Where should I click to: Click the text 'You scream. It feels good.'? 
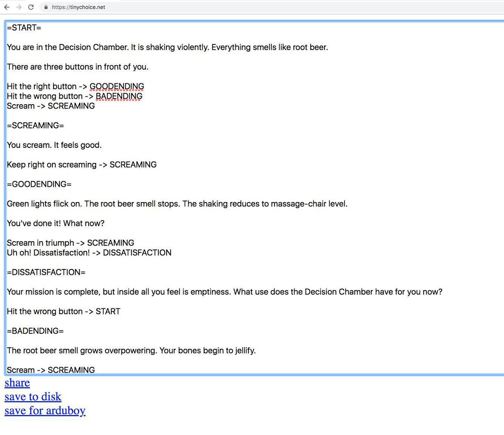[54, 145]
